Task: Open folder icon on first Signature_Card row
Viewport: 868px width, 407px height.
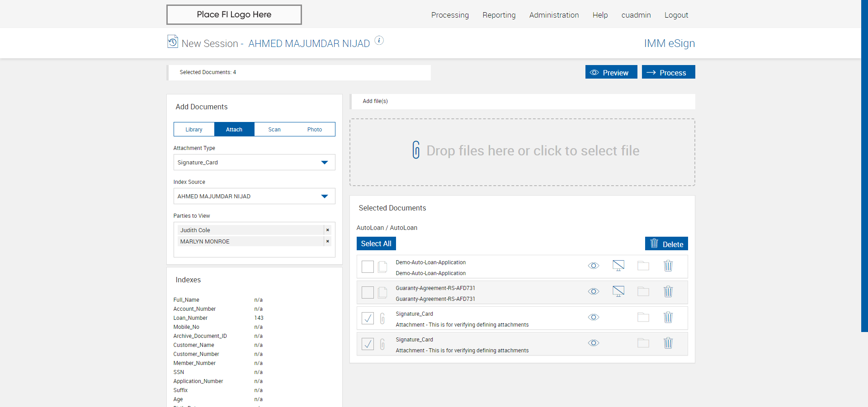Action: 643,317
